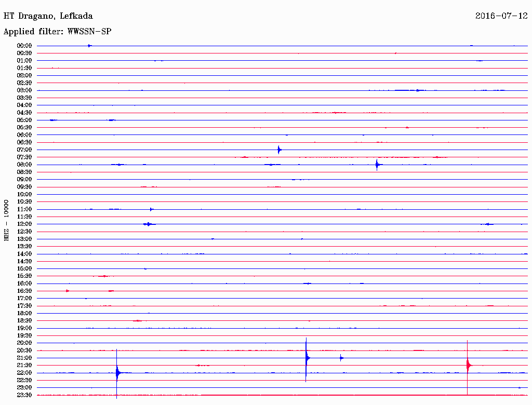Select the 03:30 time label
The height and width of the screenshot is (405, 532).
[24, 98]
